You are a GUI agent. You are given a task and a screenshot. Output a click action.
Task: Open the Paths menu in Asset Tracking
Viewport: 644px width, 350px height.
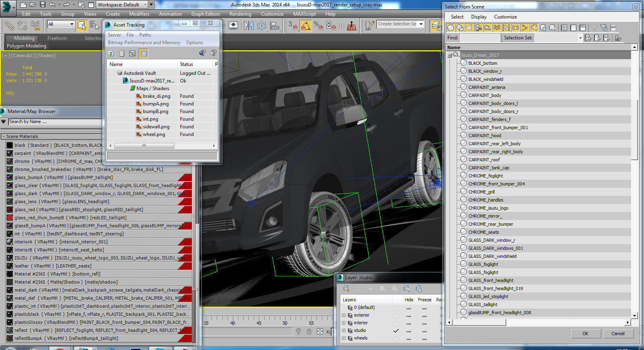pyautogui.click(x=145, y=35)
